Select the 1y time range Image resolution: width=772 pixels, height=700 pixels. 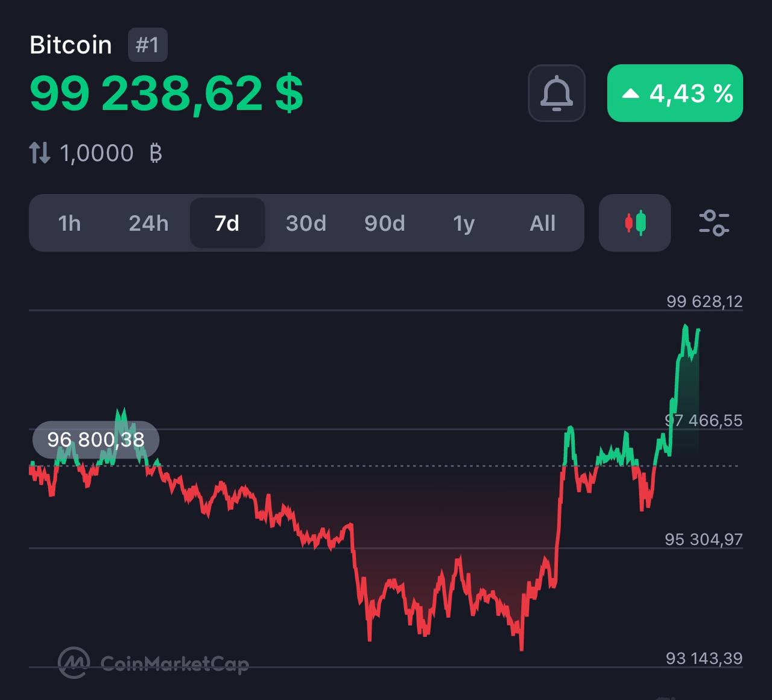464,223
